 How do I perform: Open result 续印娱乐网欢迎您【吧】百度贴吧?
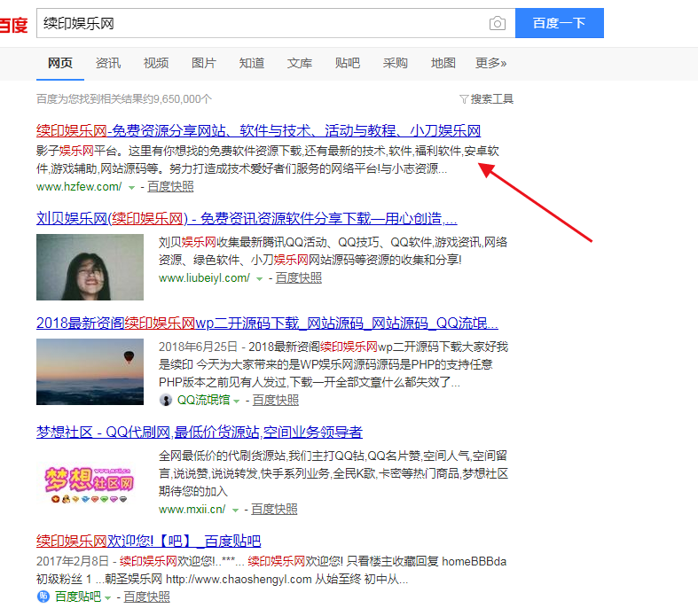click(149, 541)
